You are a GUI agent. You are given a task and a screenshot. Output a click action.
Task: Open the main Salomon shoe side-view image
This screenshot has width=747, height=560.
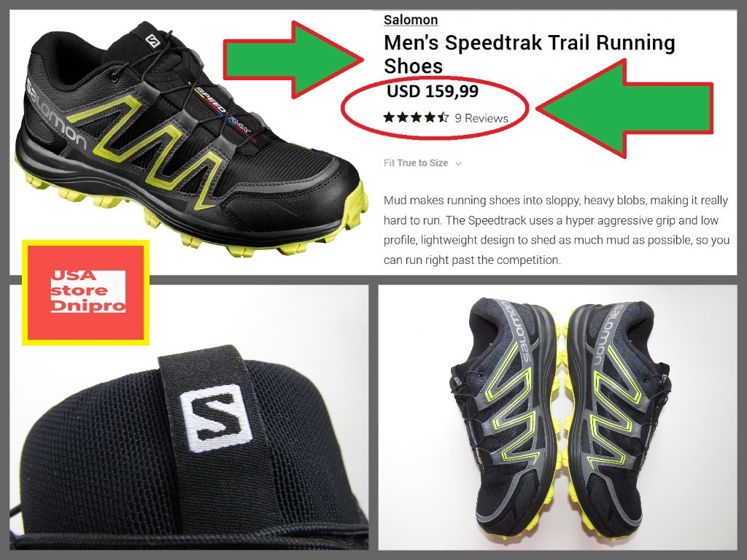190,138
